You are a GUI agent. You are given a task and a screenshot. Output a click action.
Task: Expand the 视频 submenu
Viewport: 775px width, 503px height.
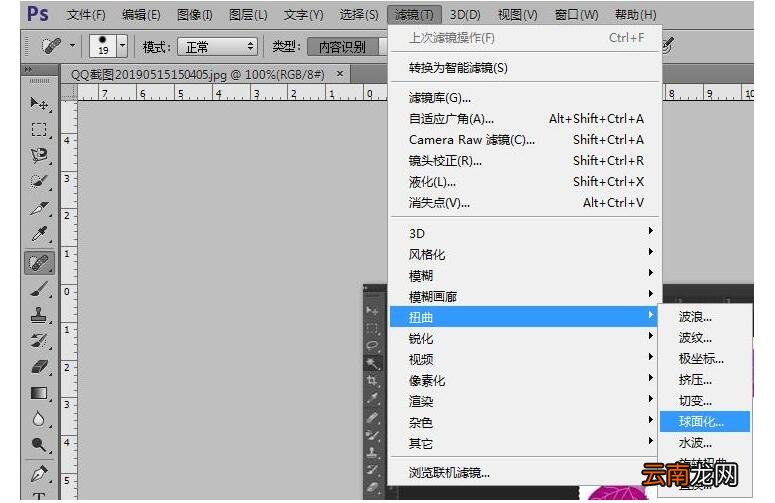click(x=525, y=359)
